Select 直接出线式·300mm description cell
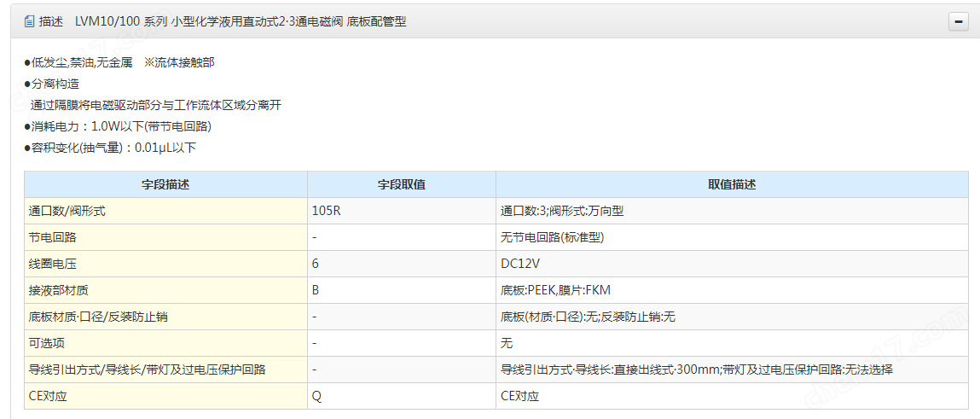The height and width of the screenshot is (419, 980). (732, 370)
